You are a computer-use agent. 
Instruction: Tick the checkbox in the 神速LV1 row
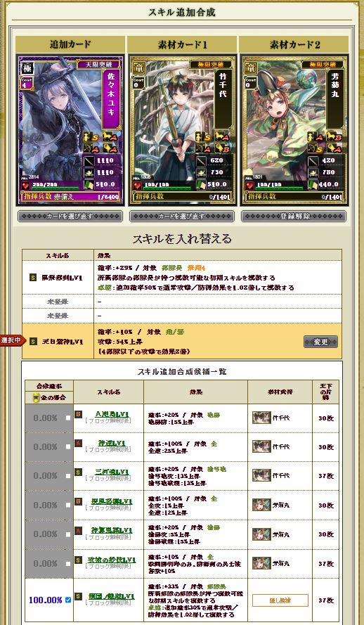tap(68, 446)
